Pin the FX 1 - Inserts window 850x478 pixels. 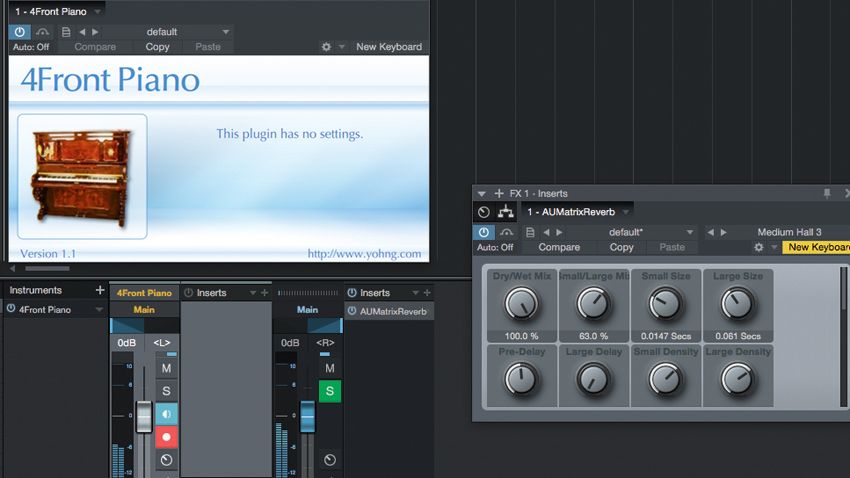[827, 193]
